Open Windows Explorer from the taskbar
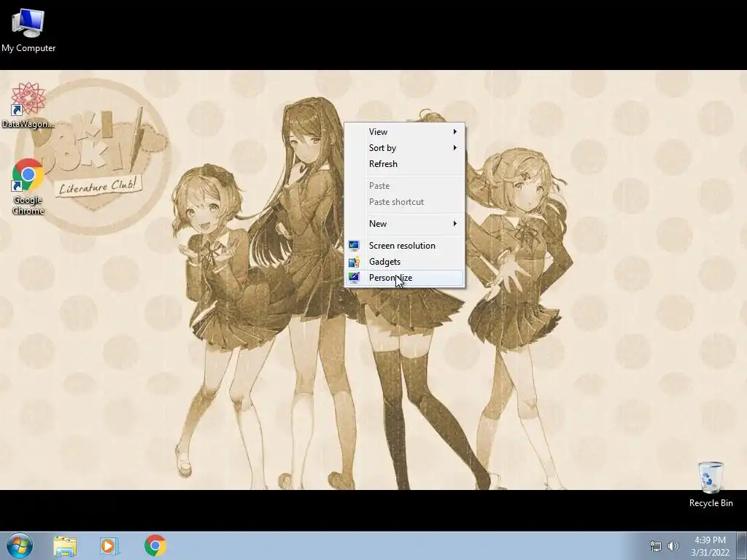 pos(65,546)
